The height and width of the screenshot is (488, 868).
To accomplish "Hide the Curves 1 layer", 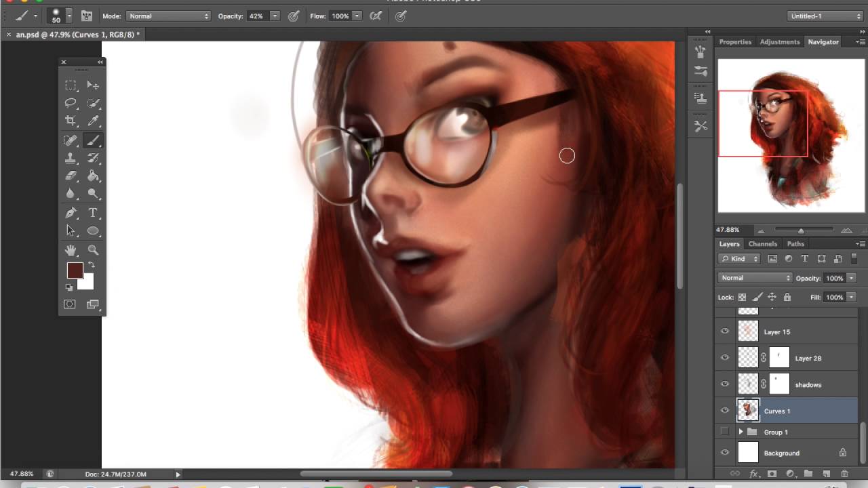I will (725, 411).
